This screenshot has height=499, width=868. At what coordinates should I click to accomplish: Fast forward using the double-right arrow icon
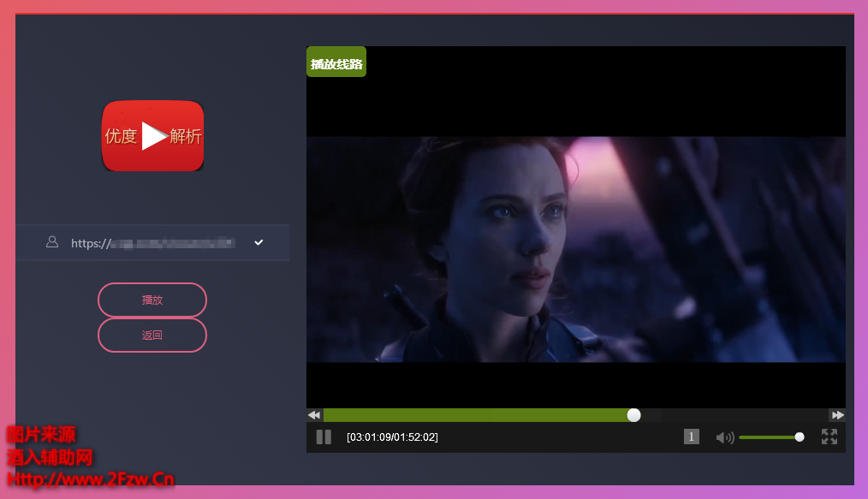(x=837, y=415)
